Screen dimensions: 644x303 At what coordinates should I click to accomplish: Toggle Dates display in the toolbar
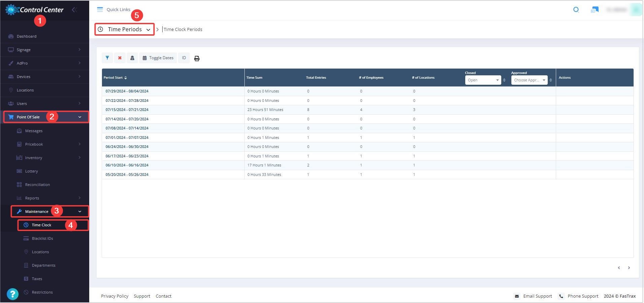click(158, 58)
